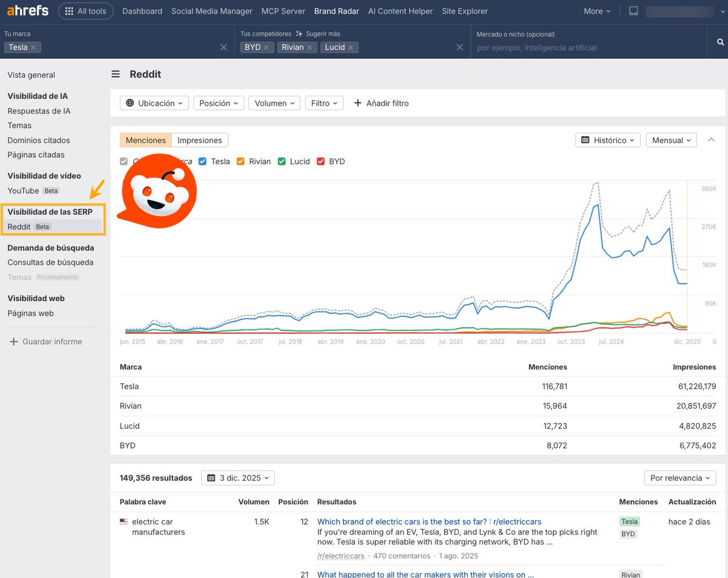Screen dimensions: 728x578
Task: Clear the Tu marca field
Action: coord(223,47)
